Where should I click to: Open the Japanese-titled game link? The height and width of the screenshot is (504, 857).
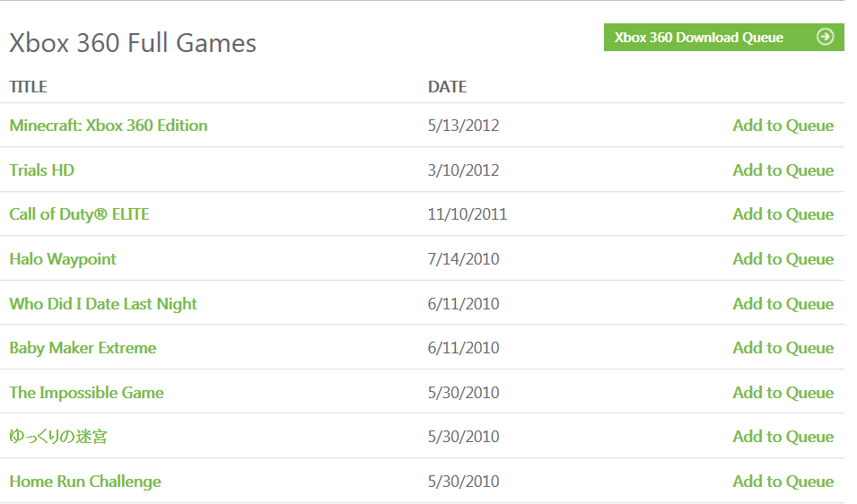click(58, 437)
